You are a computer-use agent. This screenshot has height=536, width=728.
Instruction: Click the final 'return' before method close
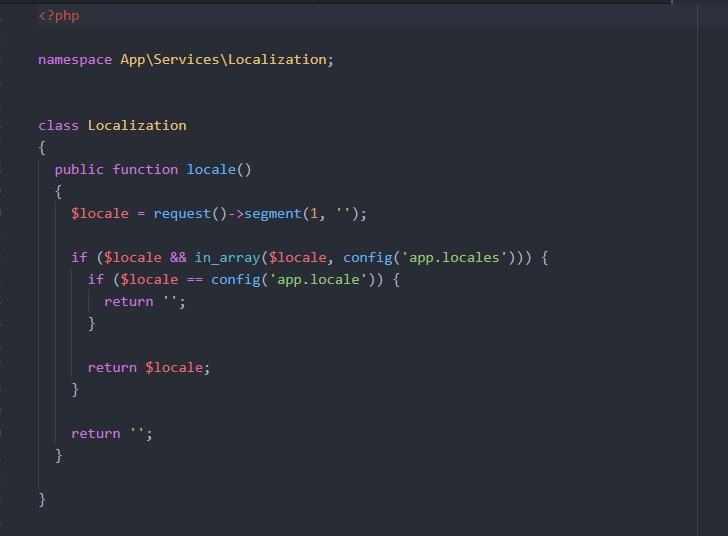[x=96, y=433]
